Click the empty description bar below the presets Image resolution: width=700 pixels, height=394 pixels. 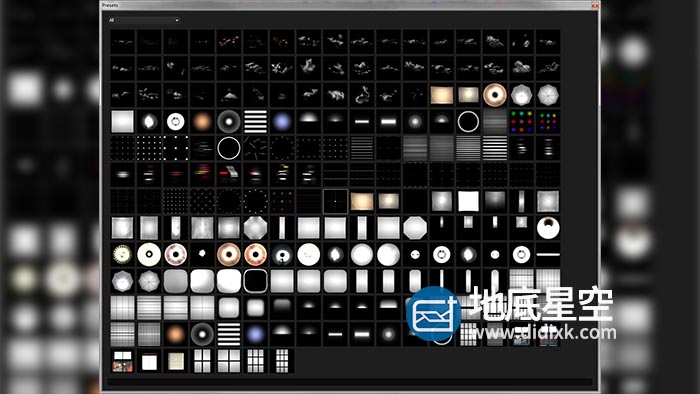(350, 382)
